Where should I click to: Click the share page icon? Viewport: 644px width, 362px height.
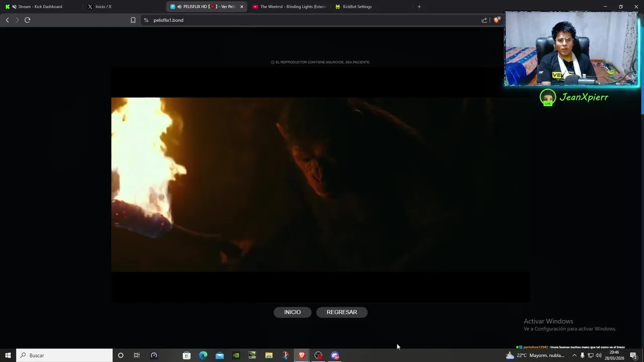(484, 20)
